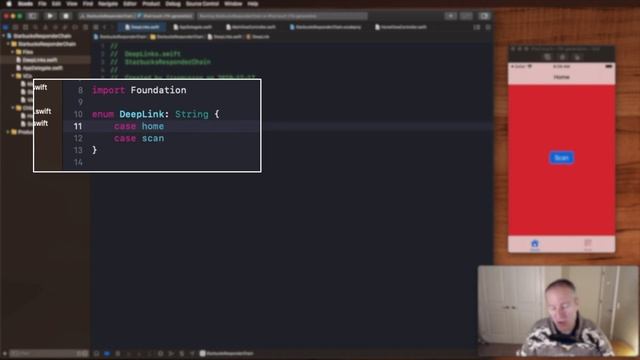Open the Help menu

(253, 4)
